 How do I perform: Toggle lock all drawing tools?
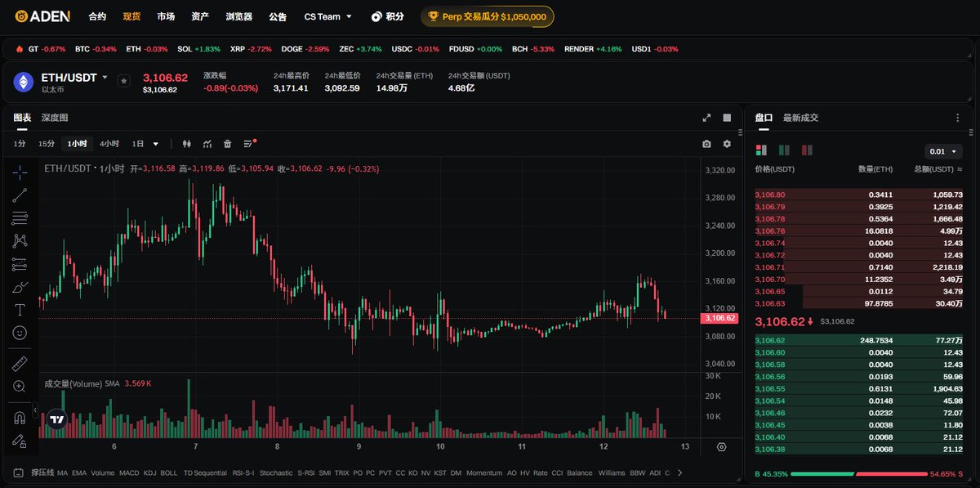(20, 441)
